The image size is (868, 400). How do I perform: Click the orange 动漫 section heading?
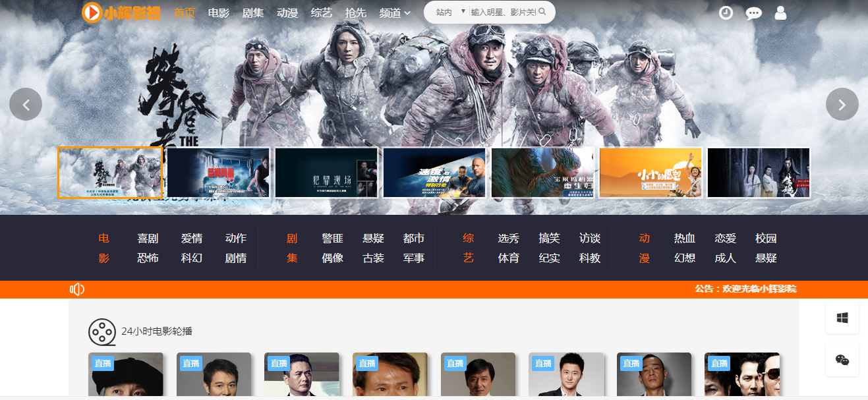coord(645,248)
